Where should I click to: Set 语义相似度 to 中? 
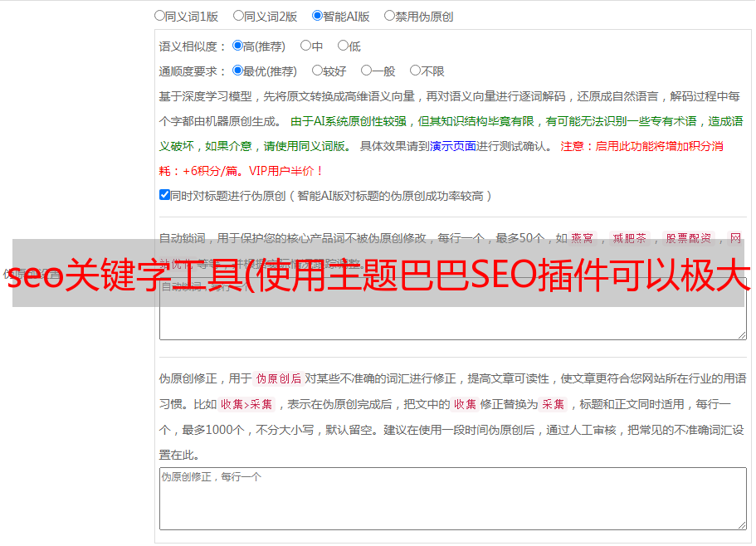point(305,46)
